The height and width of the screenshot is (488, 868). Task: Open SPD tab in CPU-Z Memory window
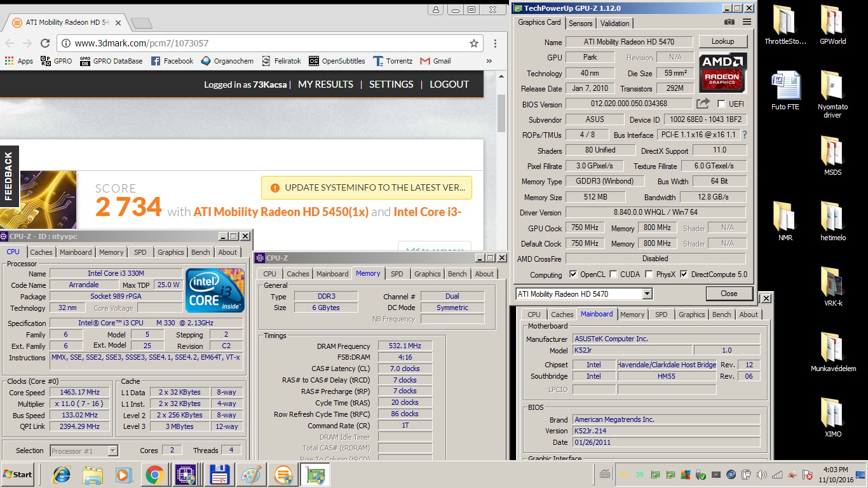[x=397, y=274]
